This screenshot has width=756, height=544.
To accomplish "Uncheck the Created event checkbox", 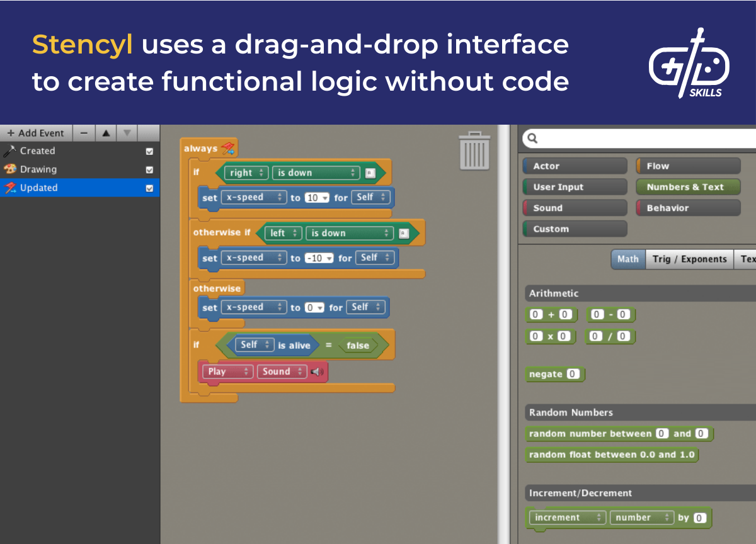I will (x=149, y=150).
